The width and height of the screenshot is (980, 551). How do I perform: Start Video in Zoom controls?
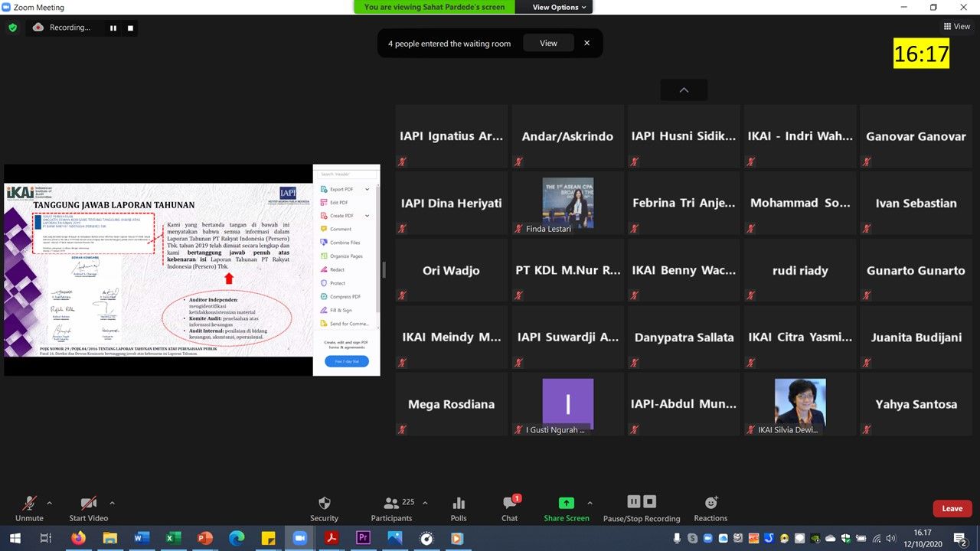(x=89, y=509)
